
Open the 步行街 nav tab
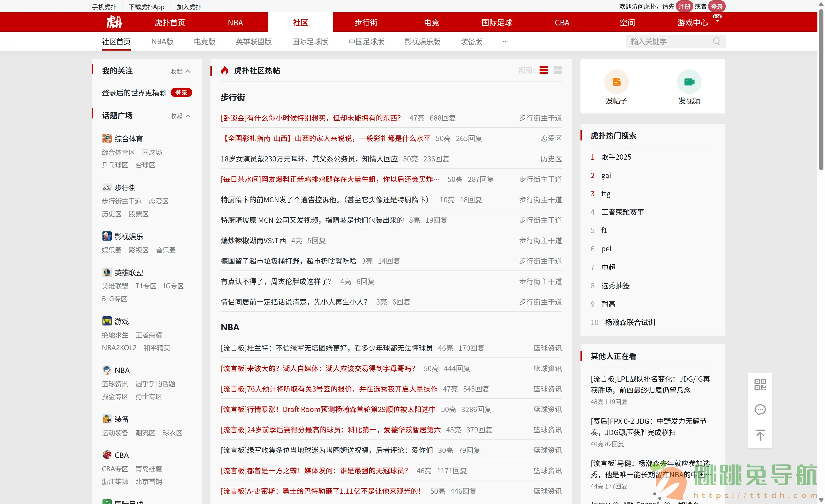(x=366, y=23)
